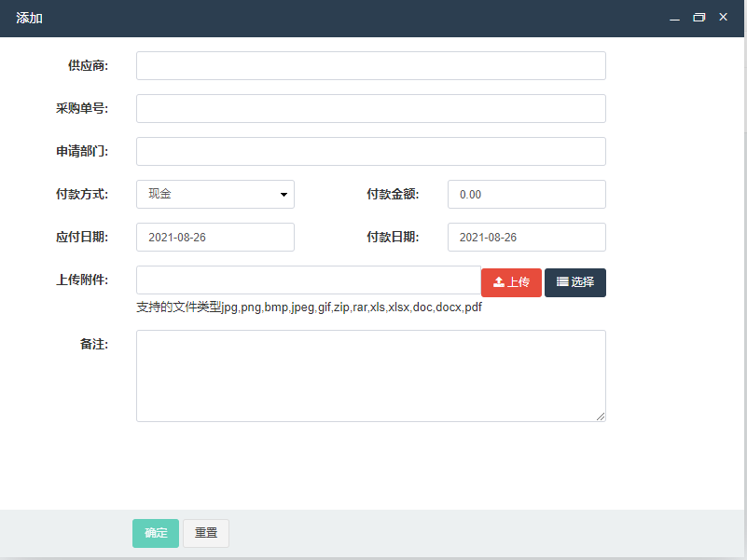This screenshot has width=747, height=560.
Task: Click the 供应商 label
Action: click(x=89, y=66)
